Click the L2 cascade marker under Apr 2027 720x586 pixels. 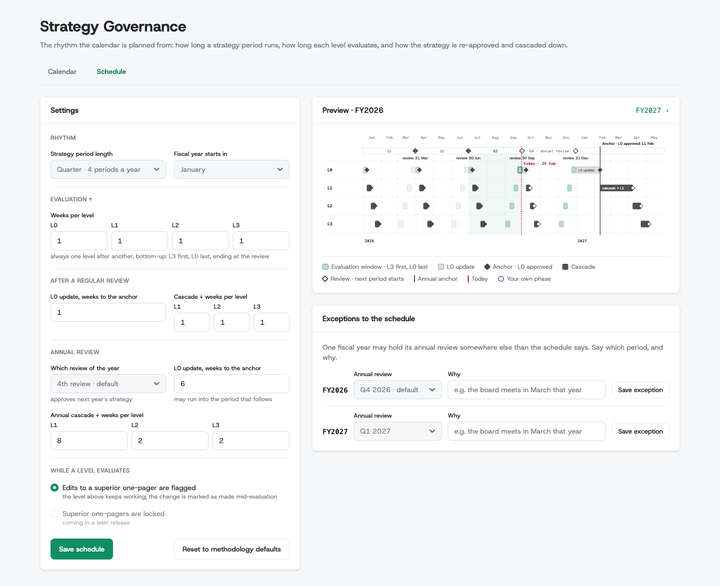coord(637,206)
